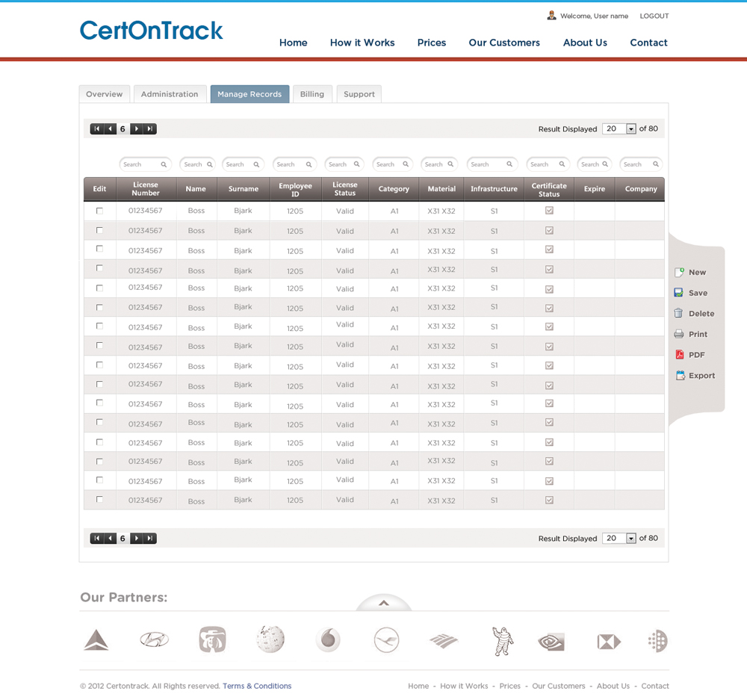Go to first page in bottom pagination bar
Viewport: 747px width, 700px height.
[x=96, y=539]
